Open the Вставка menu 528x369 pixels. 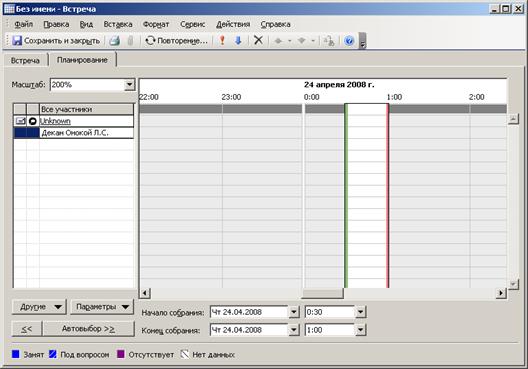pyautogui.click(x=118, y=24)
